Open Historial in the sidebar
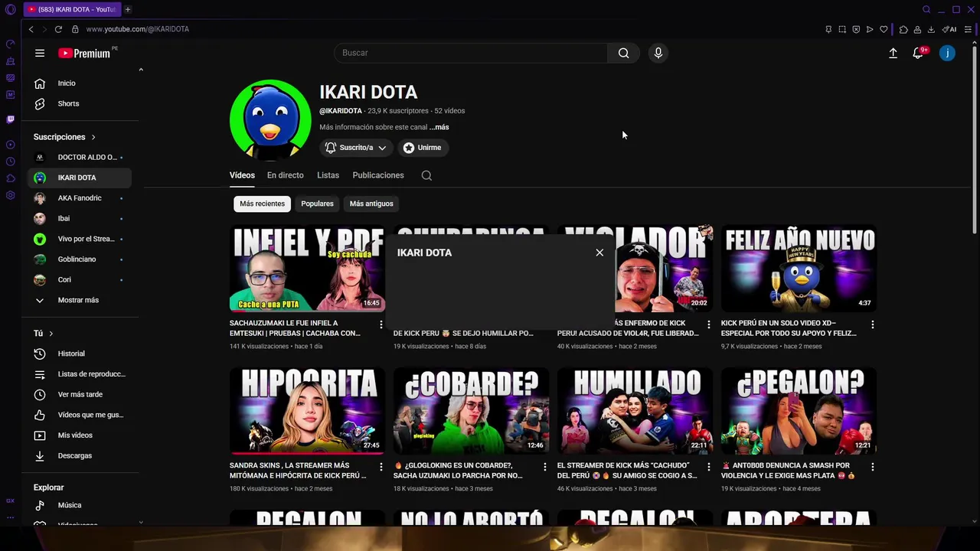This screenshot has height=551, width=980. pos(80,354)
